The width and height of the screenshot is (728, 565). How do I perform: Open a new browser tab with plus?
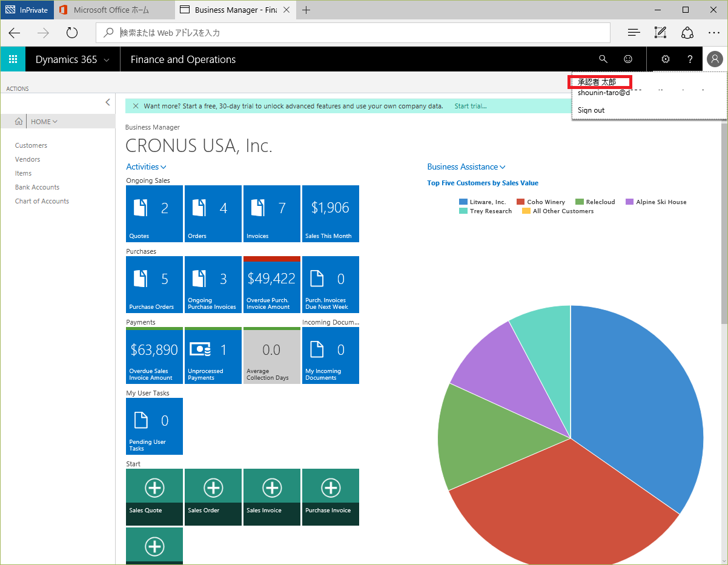point(306,10)
